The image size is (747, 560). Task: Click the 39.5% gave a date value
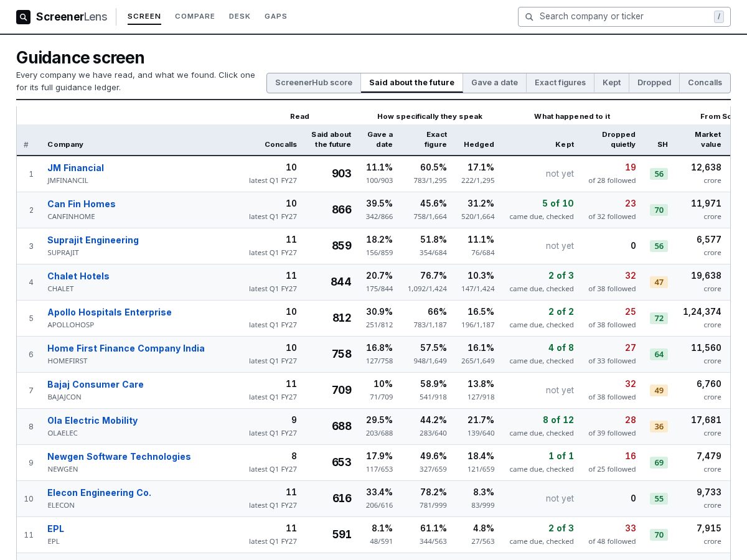click(x=379, y=203)
